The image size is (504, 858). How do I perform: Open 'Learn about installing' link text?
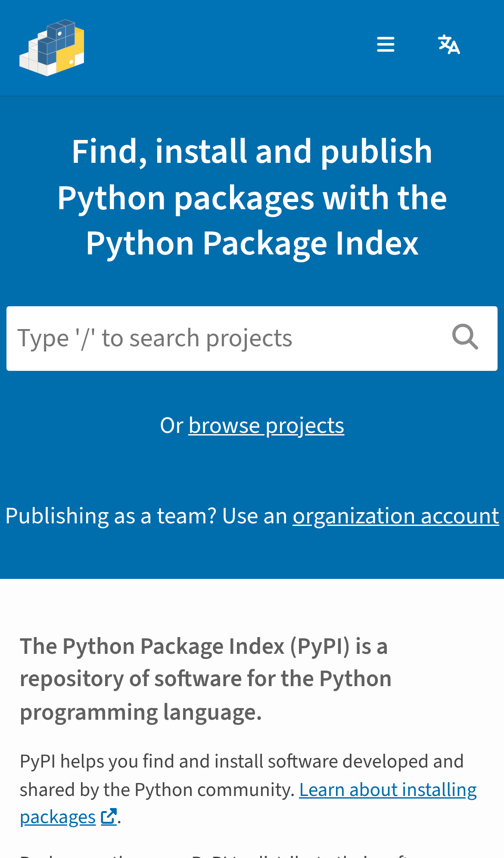[388, 790]
